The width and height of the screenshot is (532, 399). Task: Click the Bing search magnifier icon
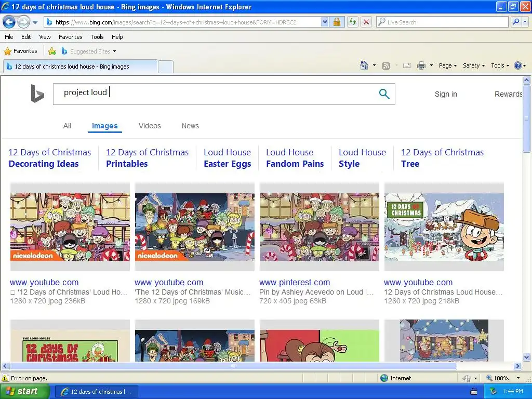(384, 94)
